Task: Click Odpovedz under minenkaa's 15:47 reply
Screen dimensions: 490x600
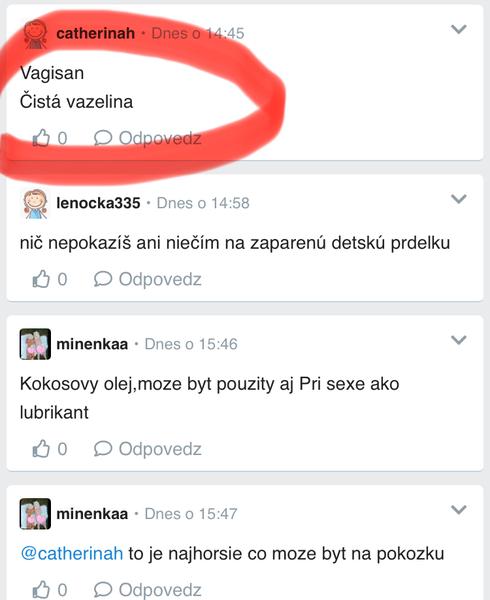Action: point(160,590)
